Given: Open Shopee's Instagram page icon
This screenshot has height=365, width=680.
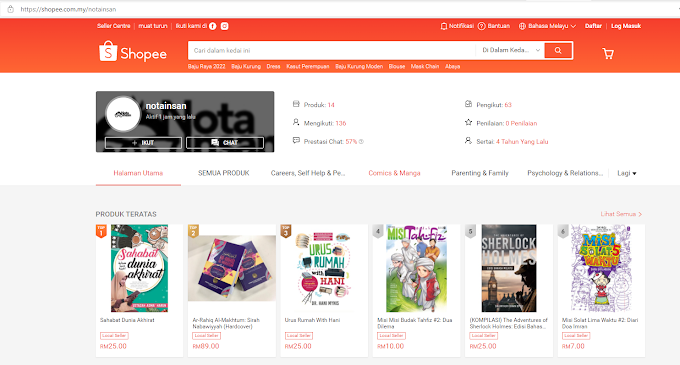Looking at the screenshot, I should pyautogui.click(x=225, y=26).
